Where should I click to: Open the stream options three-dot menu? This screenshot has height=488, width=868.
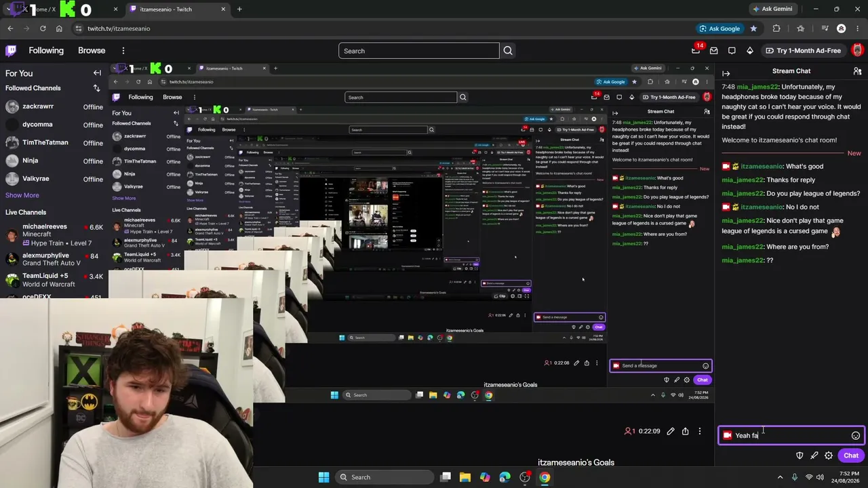[700, 431]
